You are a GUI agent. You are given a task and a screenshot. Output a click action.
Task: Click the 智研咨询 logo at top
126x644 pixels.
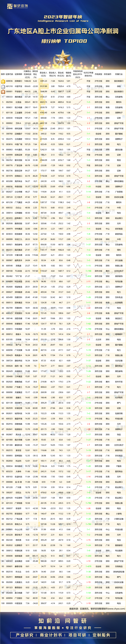point(18,6)
